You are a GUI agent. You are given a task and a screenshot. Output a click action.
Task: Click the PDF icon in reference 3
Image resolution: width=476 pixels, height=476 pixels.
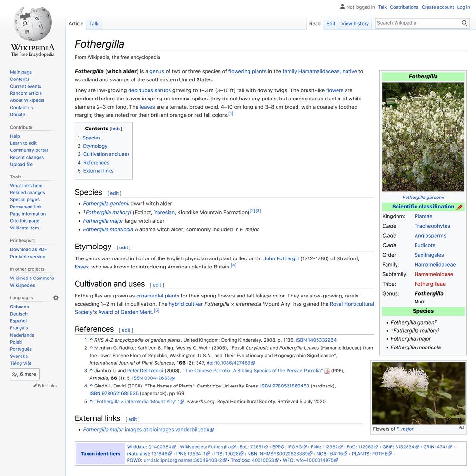(x=327, y=371)
